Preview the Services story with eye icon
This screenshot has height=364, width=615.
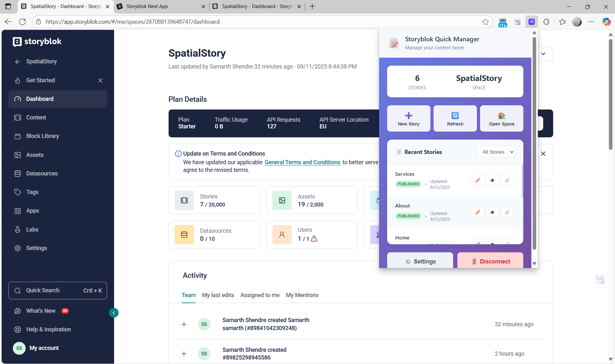[x=492, y=180]
